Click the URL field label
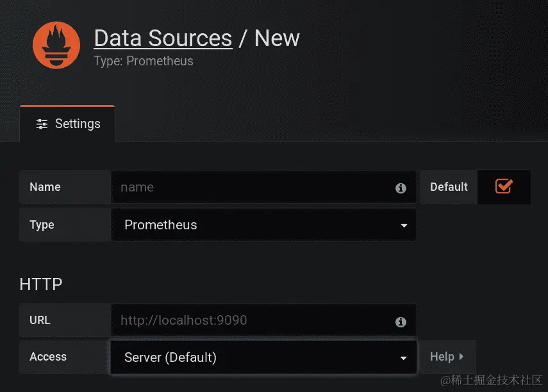The width and height of the screenshot is (548, 392). (x=40, y=320)
